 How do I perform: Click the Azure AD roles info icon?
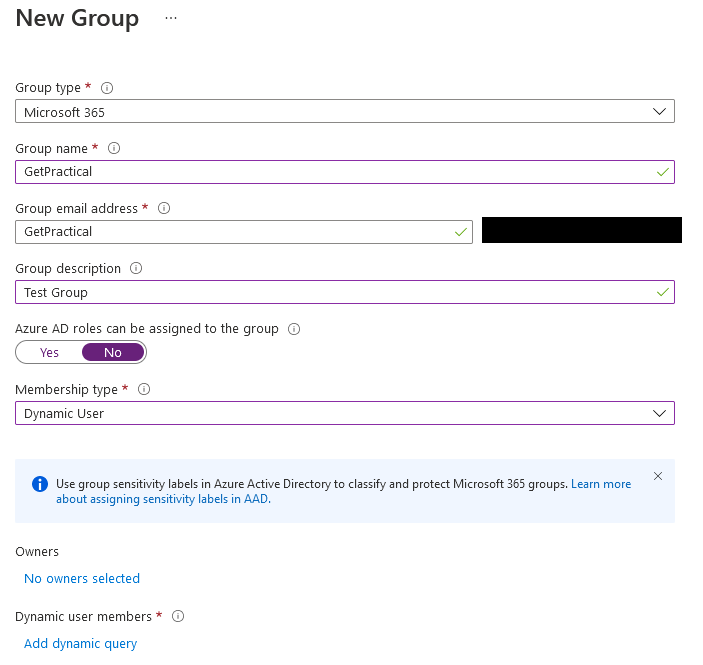pyautogui.click(x=294, y=328)
